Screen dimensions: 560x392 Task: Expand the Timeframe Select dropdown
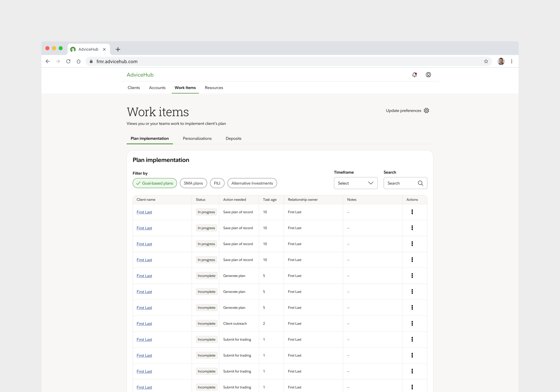point(355,183)
